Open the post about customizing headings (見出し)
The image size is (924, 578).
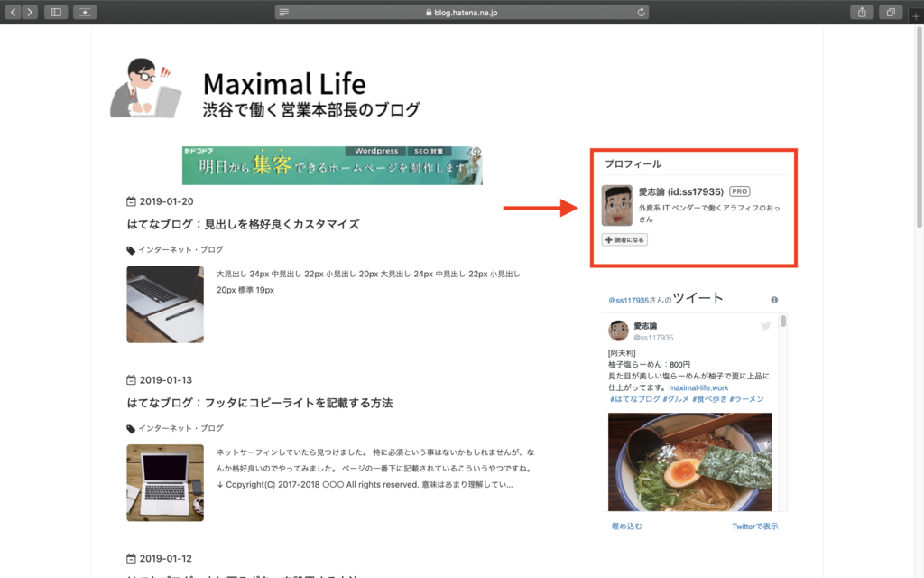tap(243, 224)
